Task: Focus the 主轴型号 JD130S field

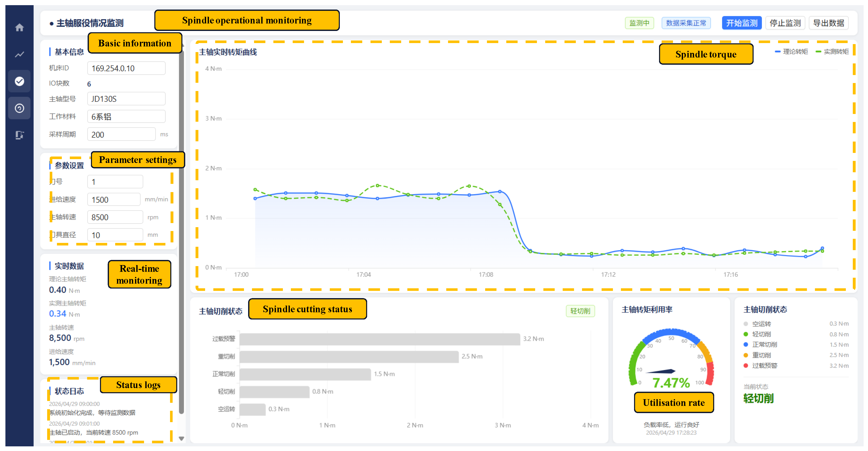Action: click(x=126, y=99)
